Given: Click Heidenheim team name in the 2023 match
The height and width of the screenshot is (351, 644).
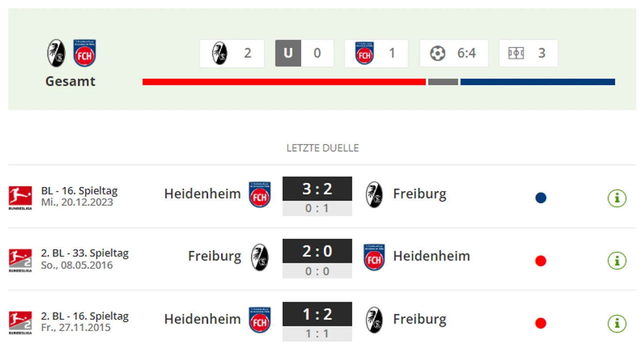Looking at the screenshot, I should point(202,194).
